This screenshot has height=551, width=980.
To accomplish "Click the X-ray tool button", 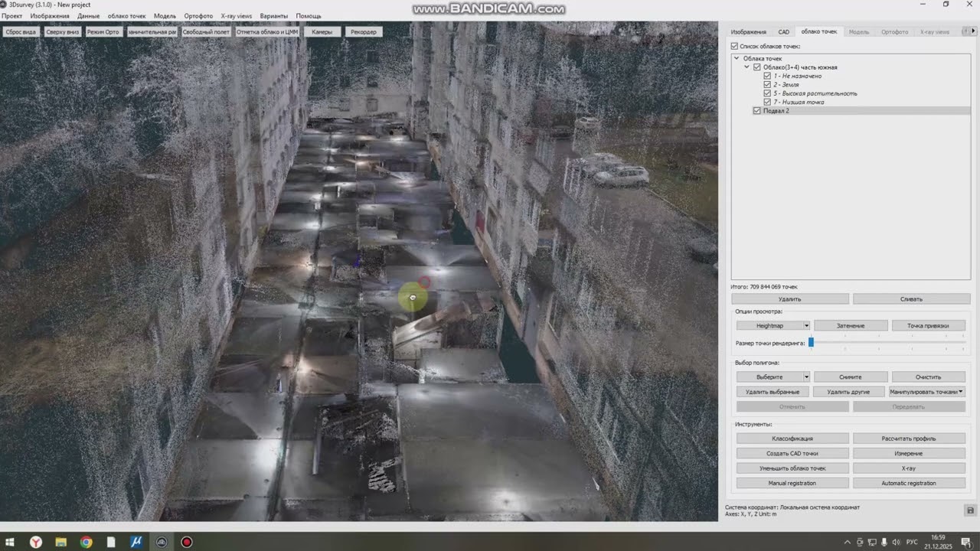I will click(908, 468).
